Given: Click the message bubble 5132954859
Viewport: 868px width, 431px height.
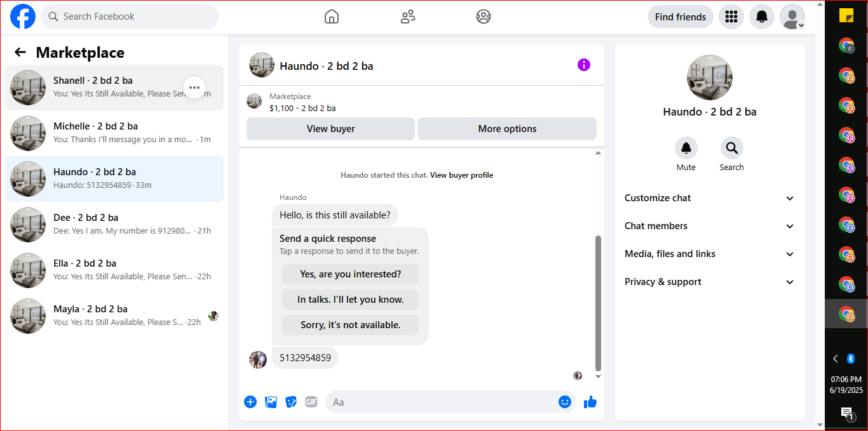Looking at the screenshot, I should pyautogui.click(x=305, y=357).
